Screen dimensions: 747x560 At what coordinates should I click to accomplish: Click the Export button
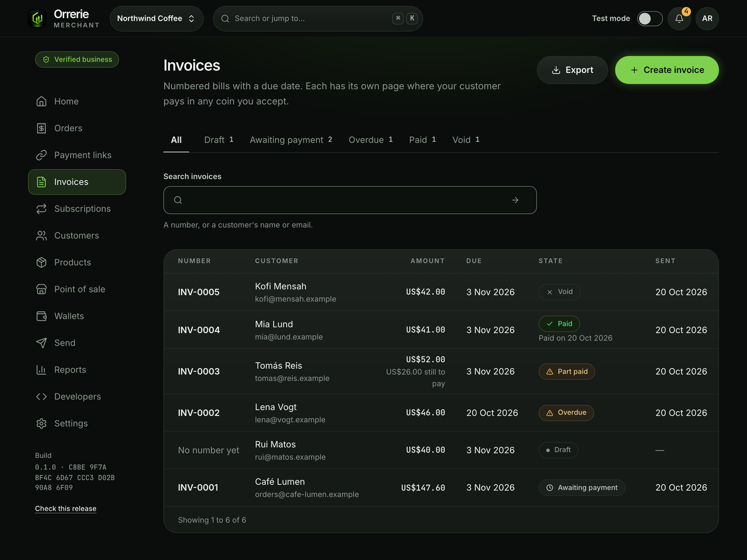tap(573, 70)
